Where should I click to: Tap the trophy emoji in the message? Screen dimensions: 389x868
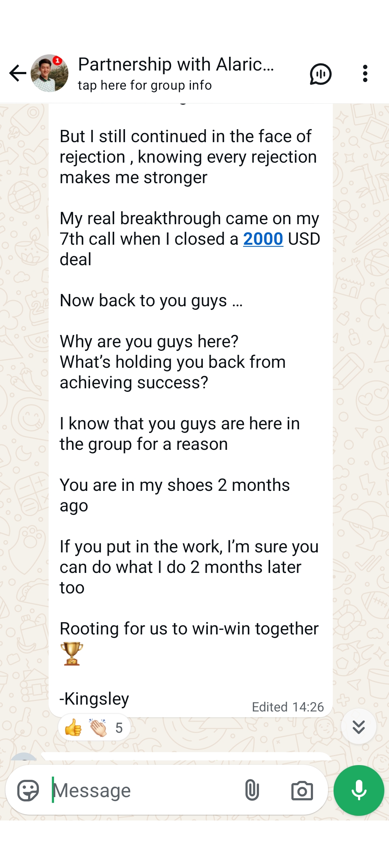click(72, 654)
